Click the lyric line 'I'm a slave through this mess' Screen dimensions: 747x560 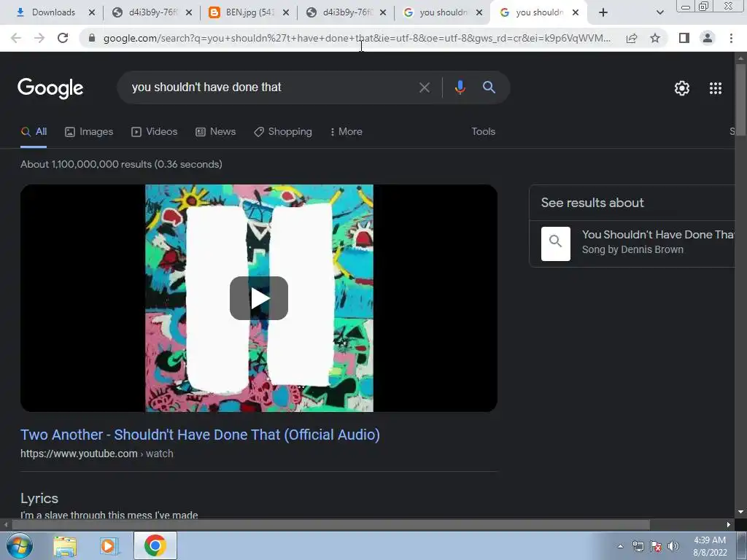[x=109, y=515]
